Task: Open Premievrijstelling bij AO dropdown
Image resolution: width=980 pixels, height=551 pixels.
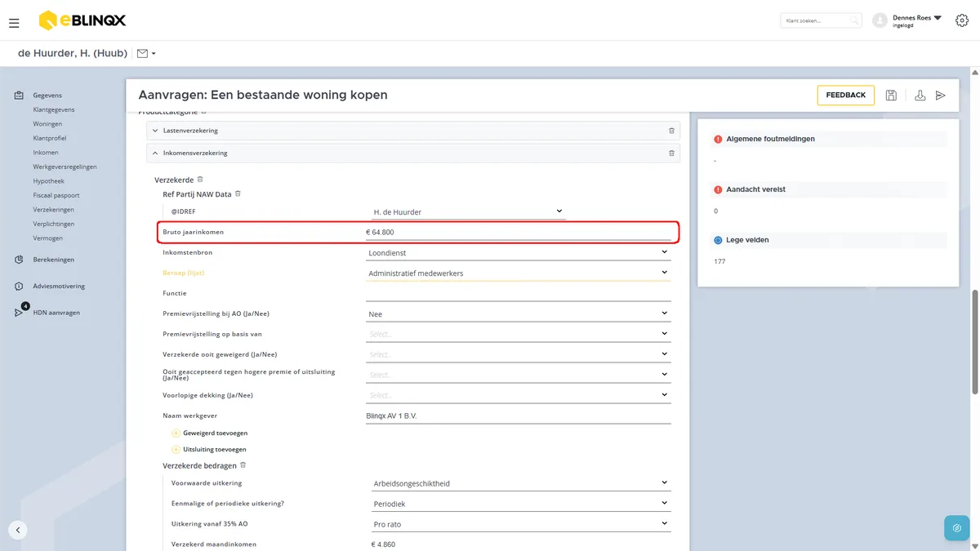Action: coord(518,314)
